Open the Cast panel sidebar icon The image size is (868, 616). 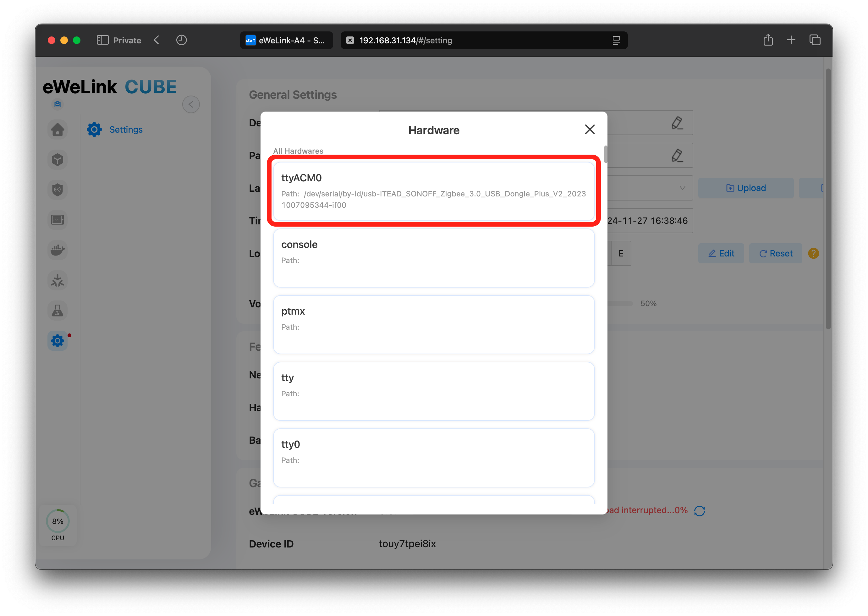click(58, 220)
